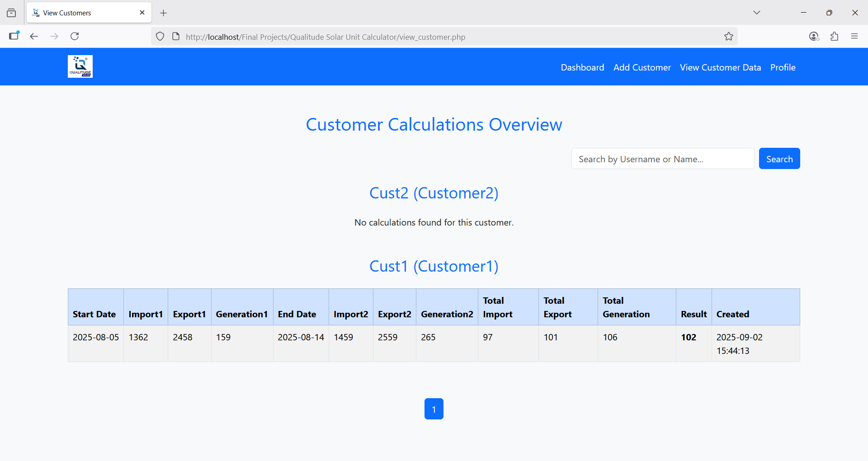Open the Profile nav link
Viewport: 868px width, 461px height.
[x=783, y=67]
